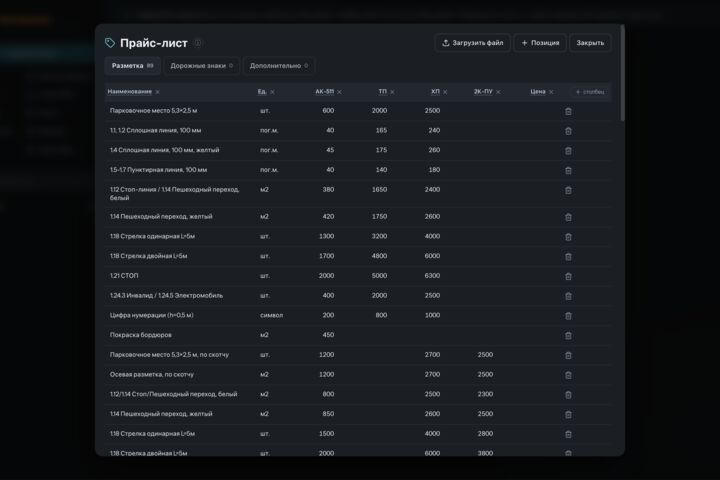Select the 'символ' unit cell
The height and width of the screenshot is (480, 720).
271,315
